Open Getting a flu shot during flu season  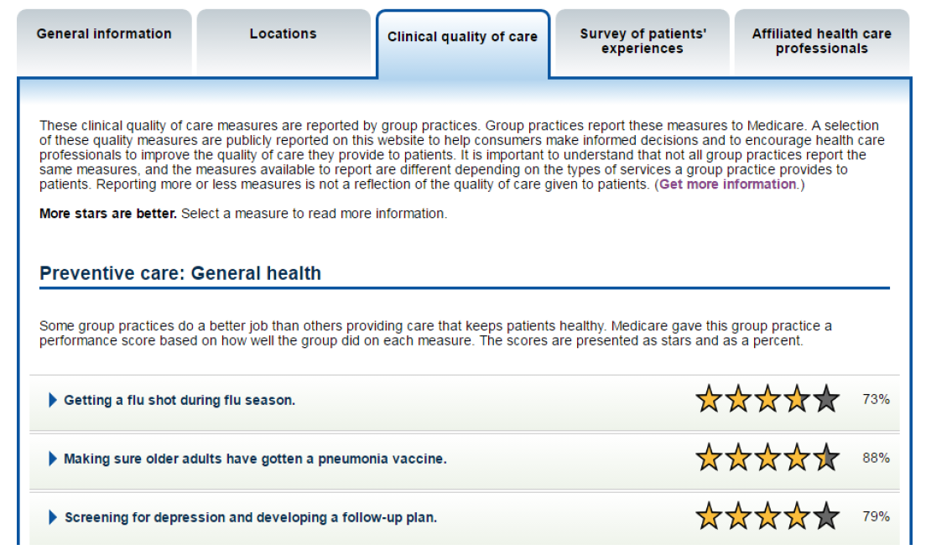(x=179, y=400)
